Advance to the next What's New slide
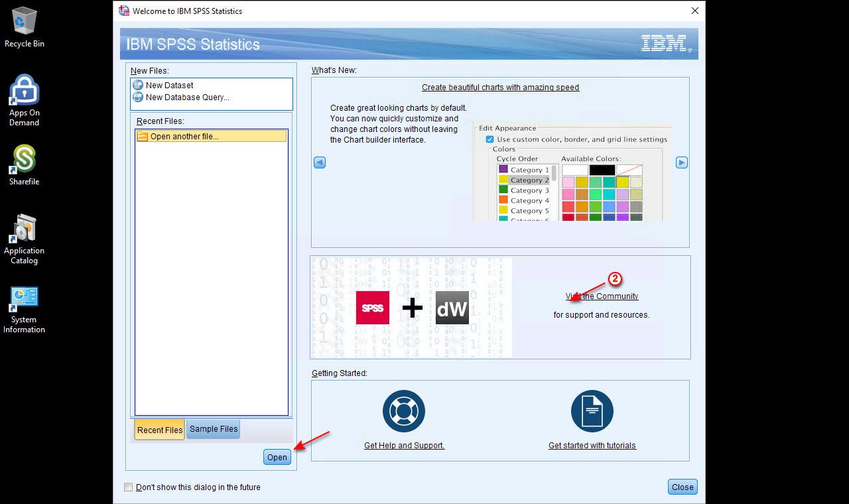This screenshot has height=504, width=849. [x=681, y=162]
